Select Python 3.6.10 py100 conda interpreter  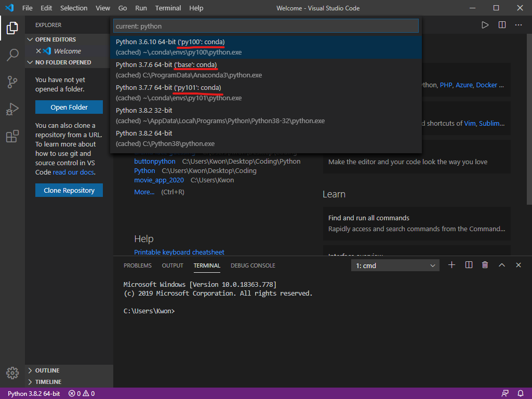[x=266, y=47]
